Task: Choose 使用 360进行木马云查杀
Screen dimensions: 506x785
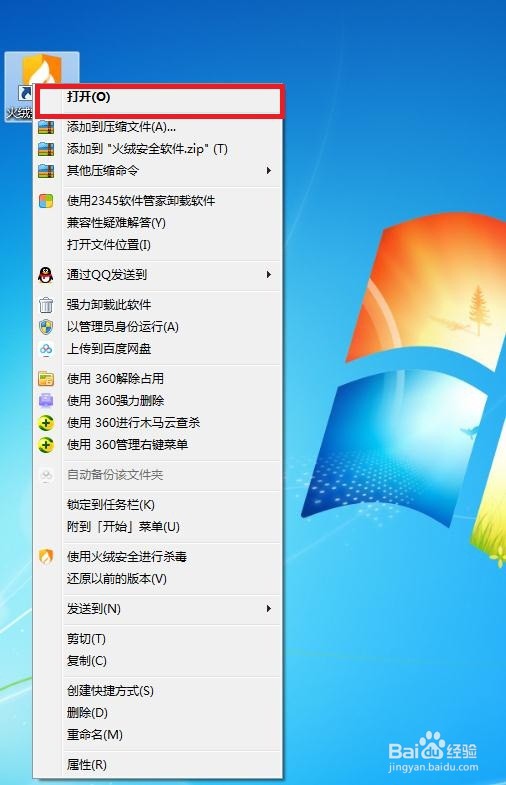Action: [158, 423]
